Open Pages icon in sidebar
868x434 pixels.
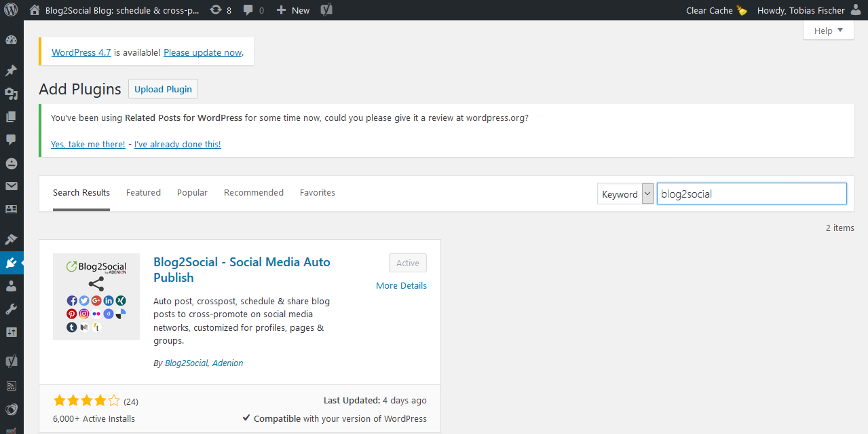click(x=11, y=117)
